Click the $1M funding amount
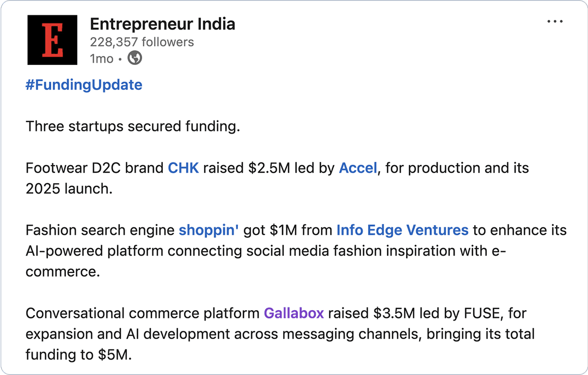Image resolution: width=588 pixels, height=375 pixels. (284, 230)
